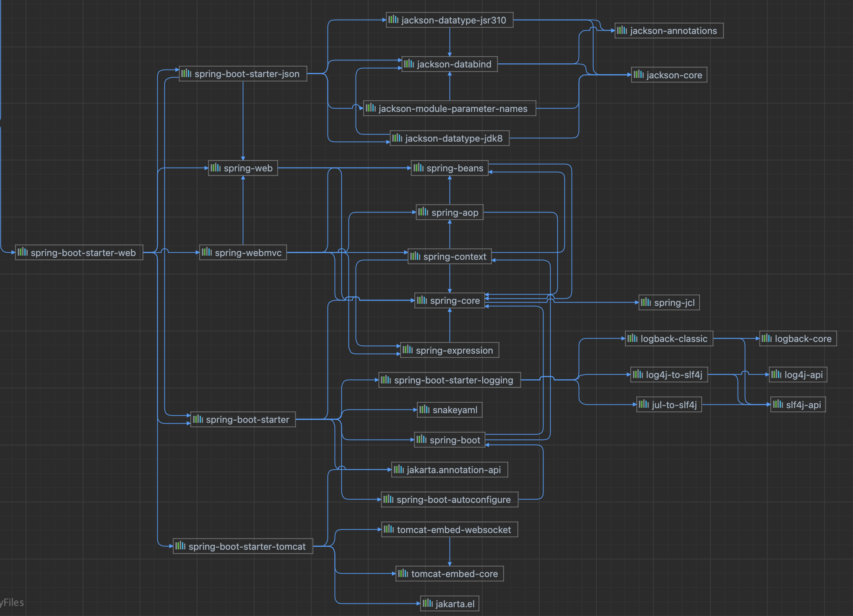
Task: Click the library icon on spring-webmvc
Action: tap(207, 252)
